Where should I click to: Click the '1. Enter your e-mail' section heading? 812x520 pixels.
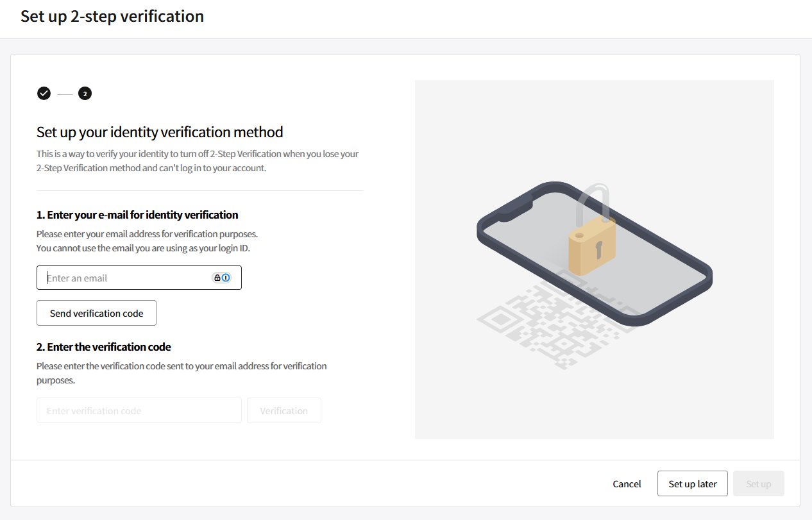click(x=137, y=215)
